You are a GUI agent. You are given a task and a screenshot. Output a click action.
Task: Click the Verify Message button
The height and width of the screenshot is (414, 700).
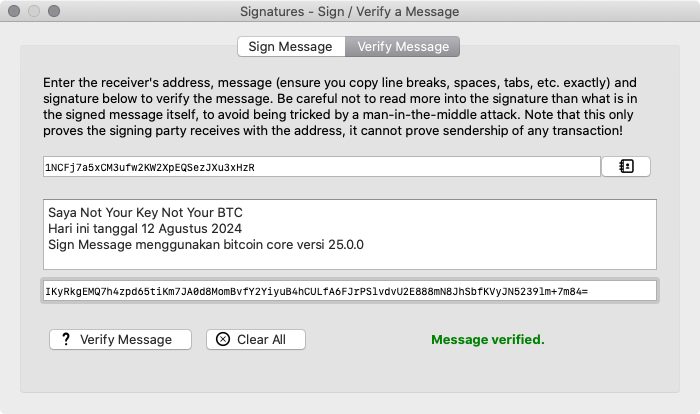[121, 339]
